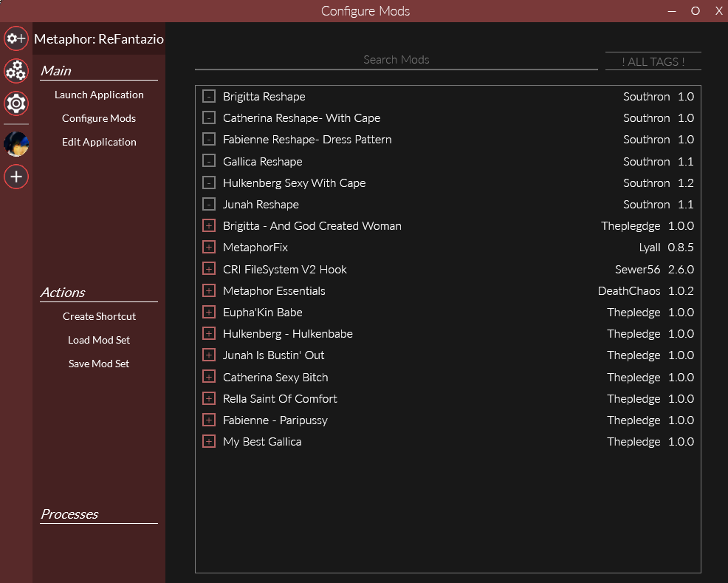Click Launch Application in Main menu
This screenshot has width=728, height=583.
coord(99,95)
